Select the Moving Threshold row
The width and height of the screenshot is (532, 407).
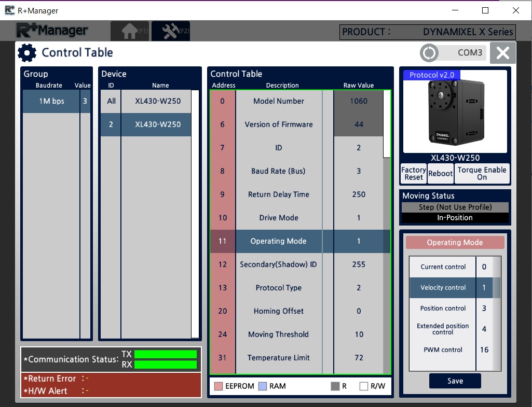click(x=296, y=334)
